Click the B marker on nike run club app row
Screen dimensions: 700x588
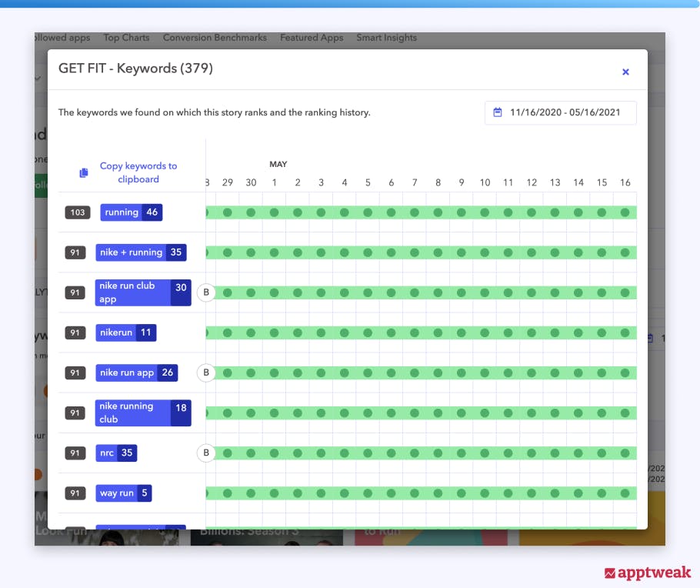205,292
